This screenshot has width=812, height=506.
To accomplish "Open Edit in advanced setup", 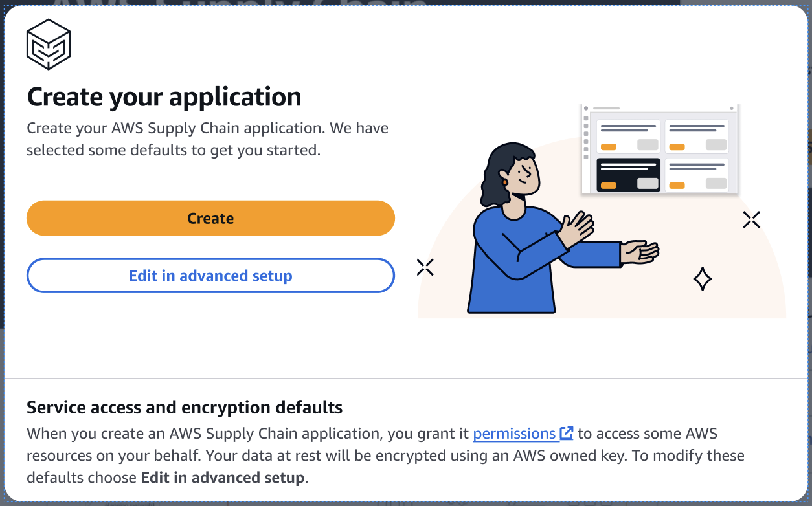I will [210, 275].
